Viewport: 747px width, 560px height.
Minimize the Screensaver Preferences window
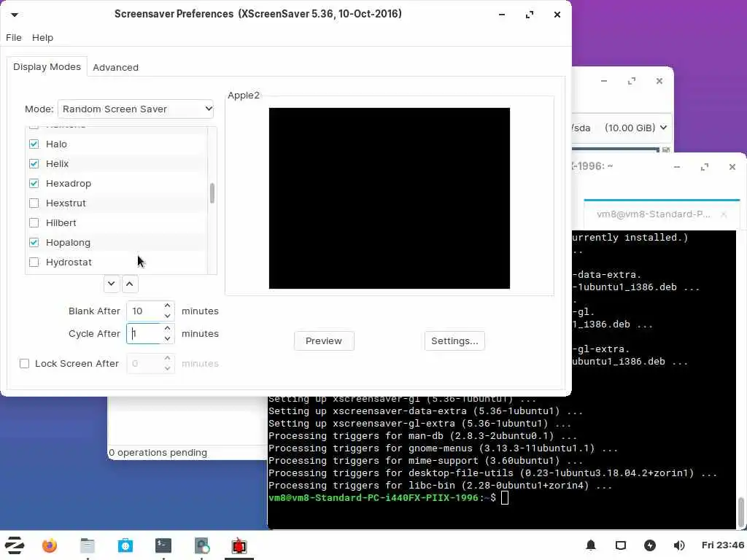(x=502, y=15)
